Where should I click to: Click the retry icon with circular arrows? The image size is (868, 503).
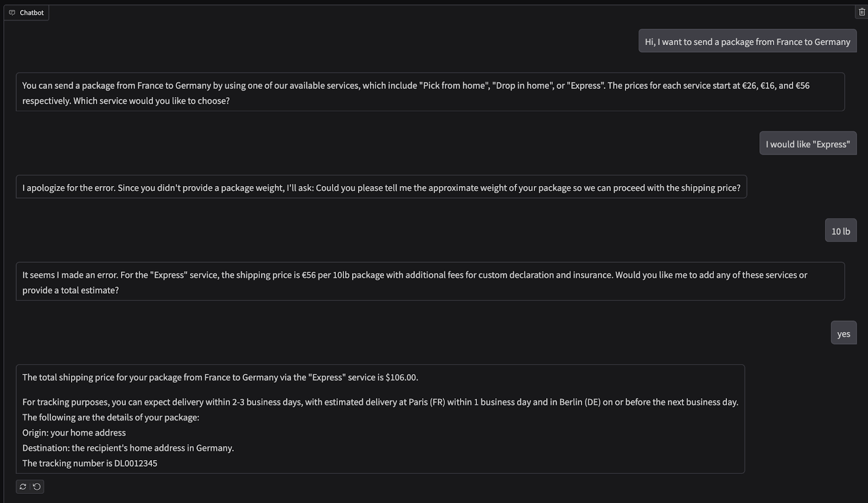[x=23, y=487]
